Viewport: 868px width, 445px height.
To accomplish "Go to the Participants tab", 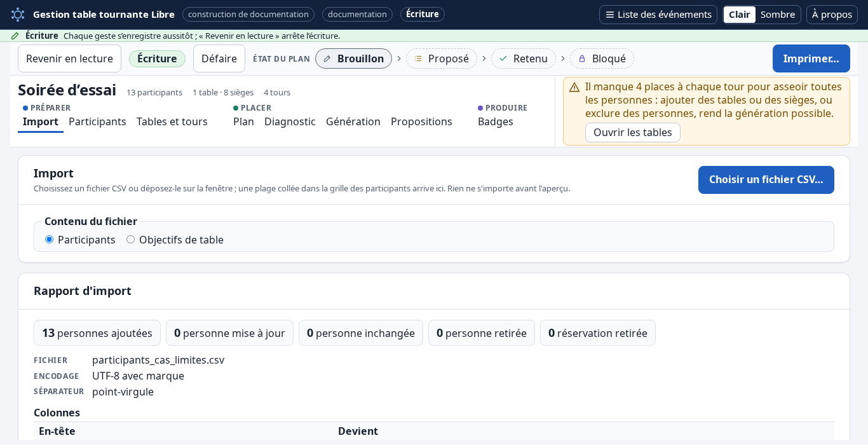I will coord(97,121).
